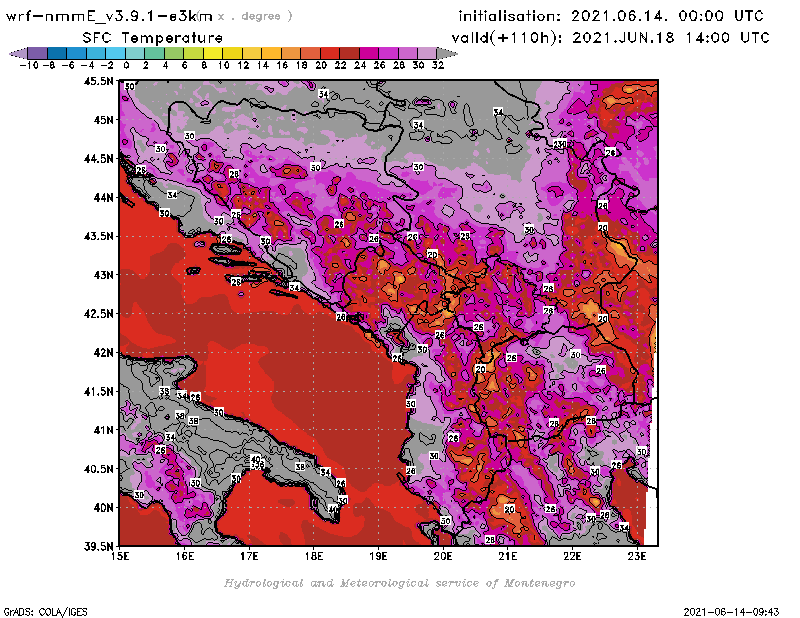The height and width of the screenshot is (618, 800).
Task: Click the 43N latitude label
Action: (x=103, y=275)
